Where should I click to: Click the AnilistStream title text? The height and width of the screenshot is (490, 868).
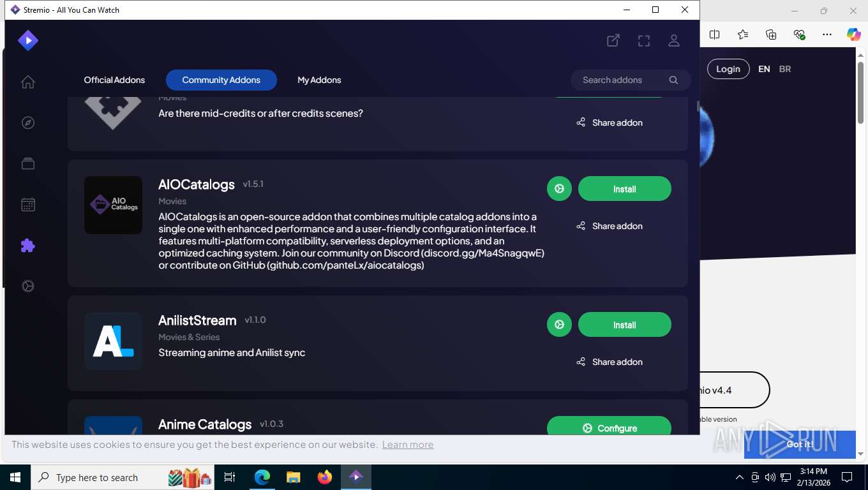click(x=197, y=320)
